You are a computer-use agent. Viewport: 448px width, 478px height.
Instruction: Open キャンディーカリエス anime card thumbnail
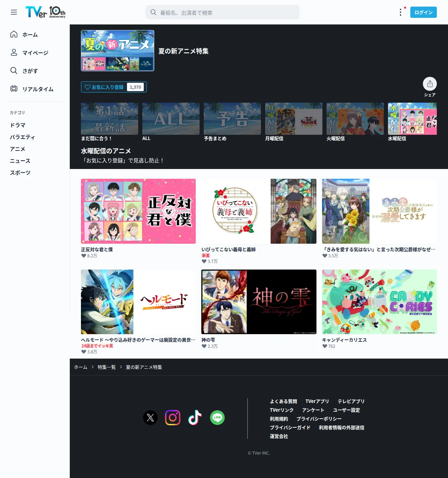379,302
